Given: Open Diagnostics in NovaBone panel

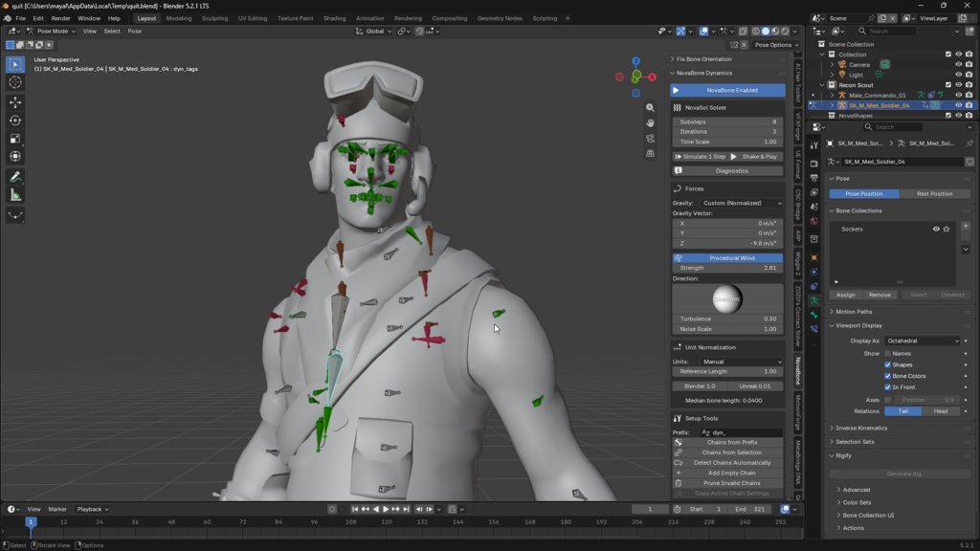Looking at the screenshot, I should pyautogui.click(x=728, y=170).
